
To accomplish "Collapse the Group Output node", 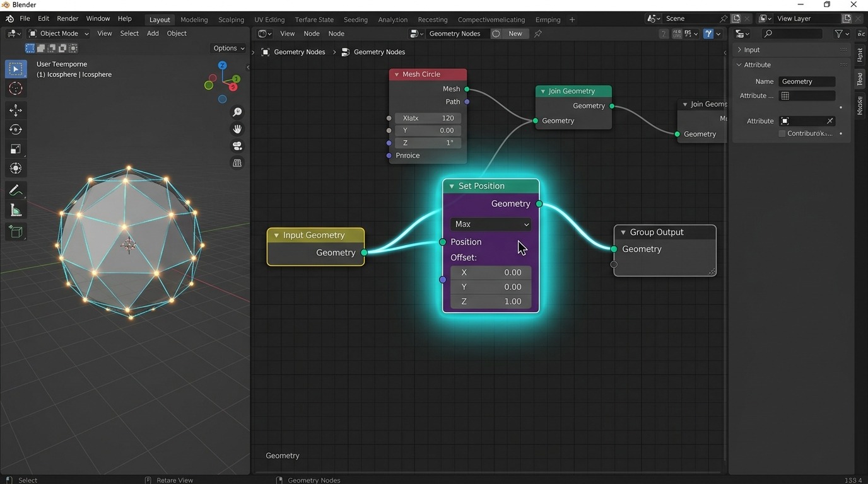I will pos(623,232).
